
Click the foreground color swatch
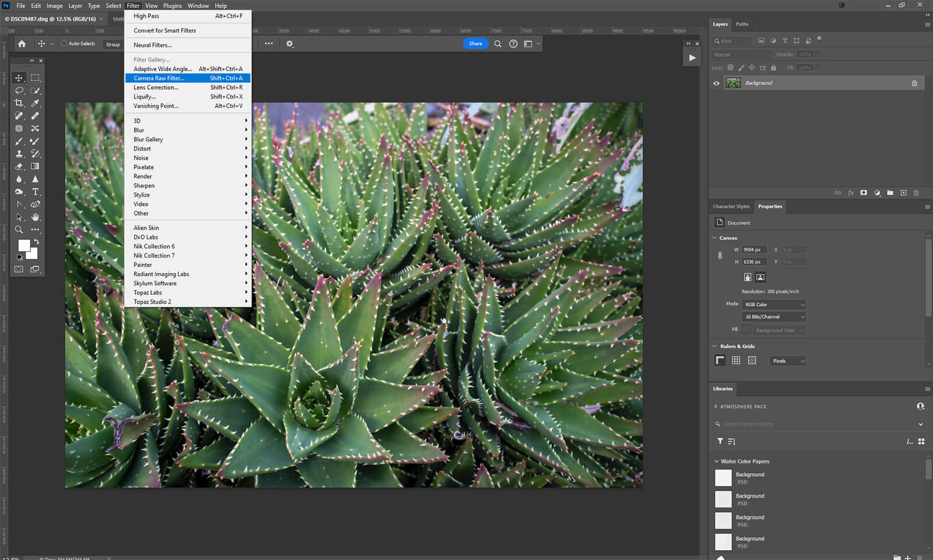pos(24,246)
